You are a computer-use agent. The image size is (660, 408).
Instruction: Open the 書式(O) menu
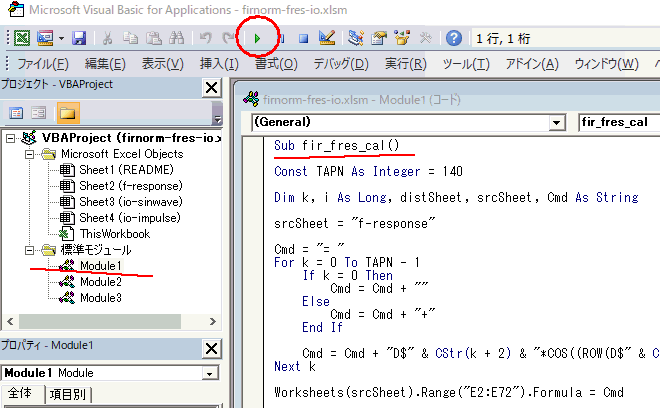276,64
